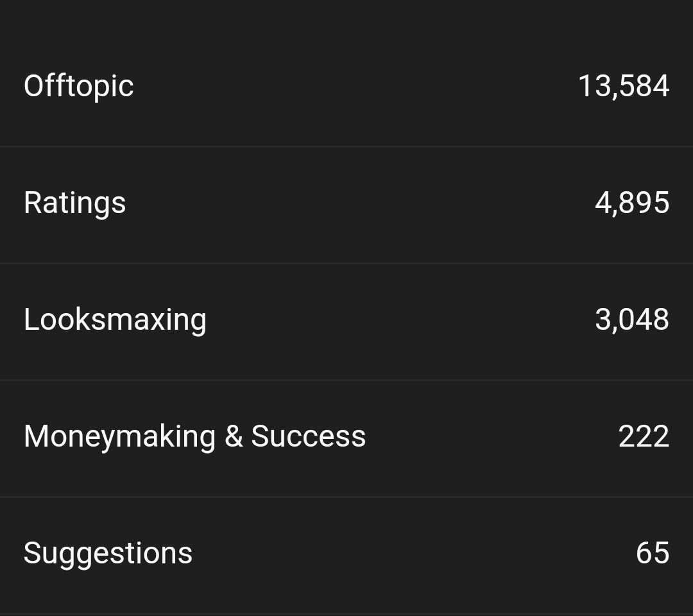The height and width of the screenshot is (616, 693).
Task: Click the 4,895 count beside Ratings
Action: (x=632, y=203)
